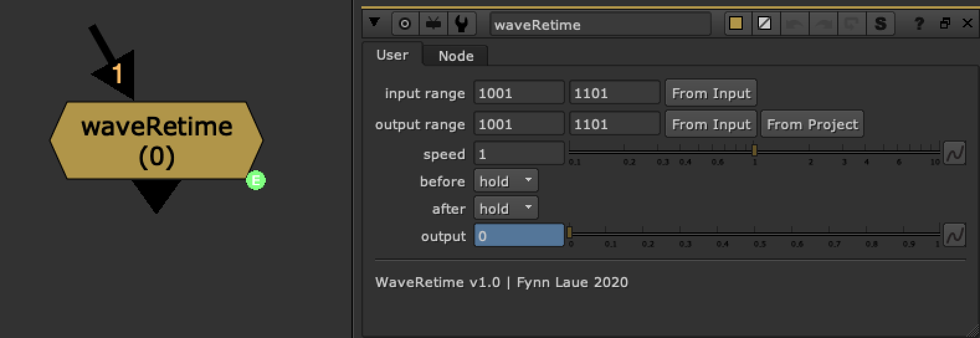Click output range first frame field
This screenshot has height=338, width=980.
[x=519, y=124]
